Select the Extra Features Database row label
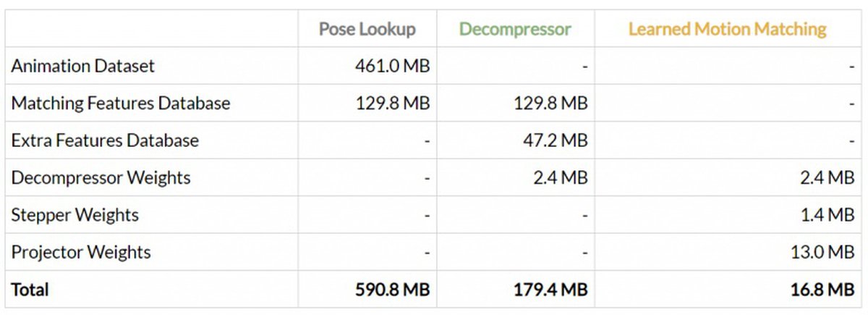This screenshot has height=315, width=868. click(105, 140)
